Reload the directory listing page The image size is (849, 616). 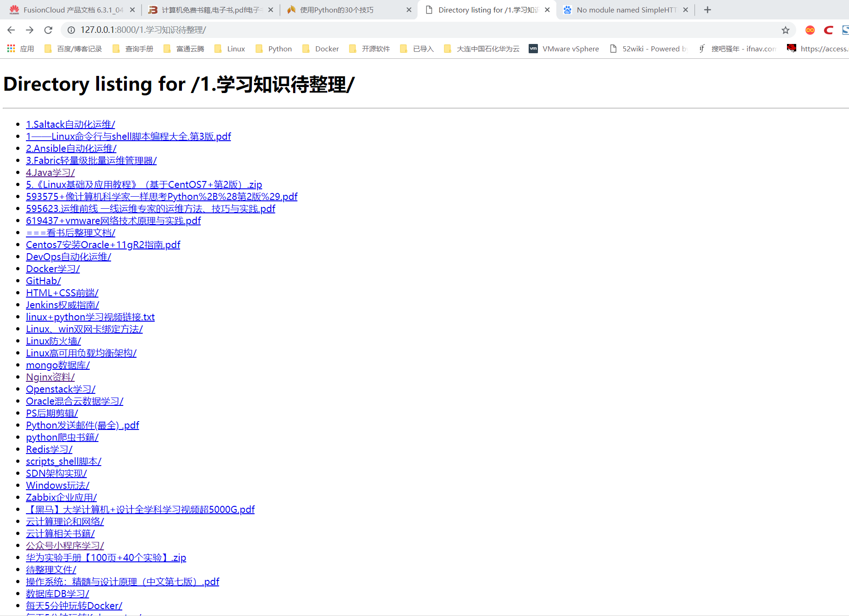[48, 30]
